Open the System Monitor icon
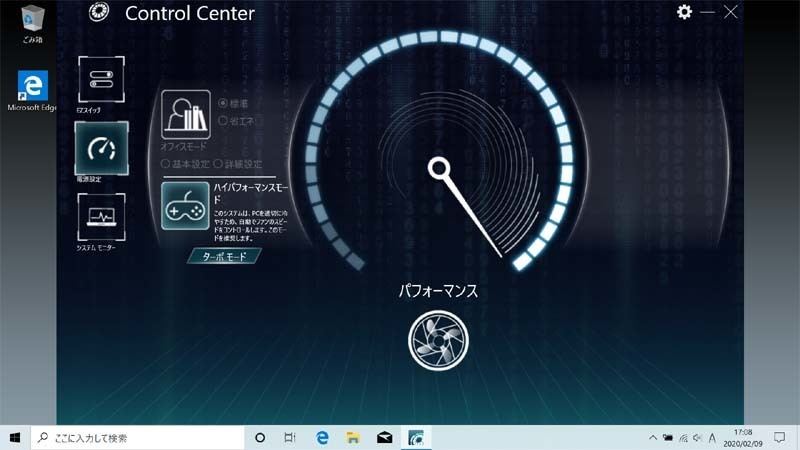This screenshot has width=800, height=450. pos(101,217)
